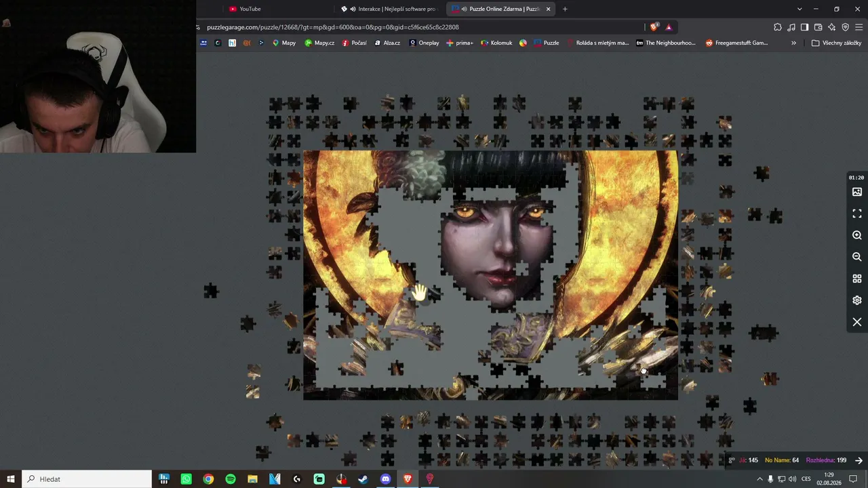Open the browser extensions menu
This screenshot has width=868, height=488.
click(778, 27)
